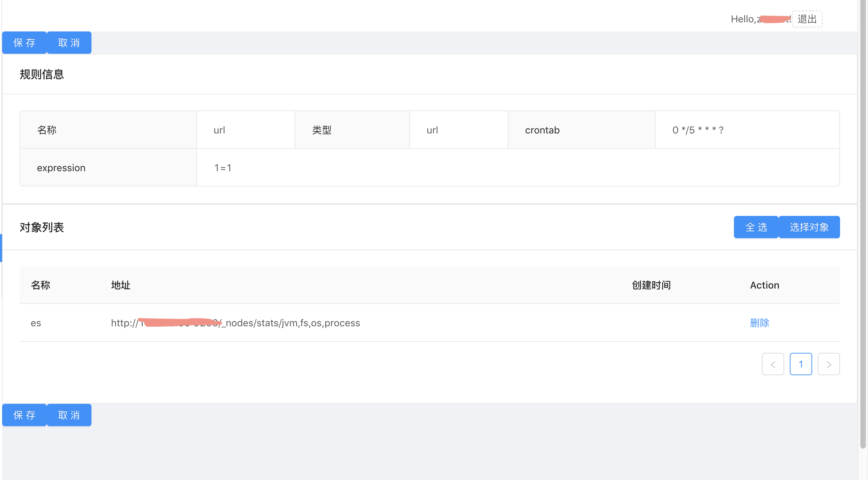Select page 1 in pagination

pyautogui.click(x=801, y=364)
